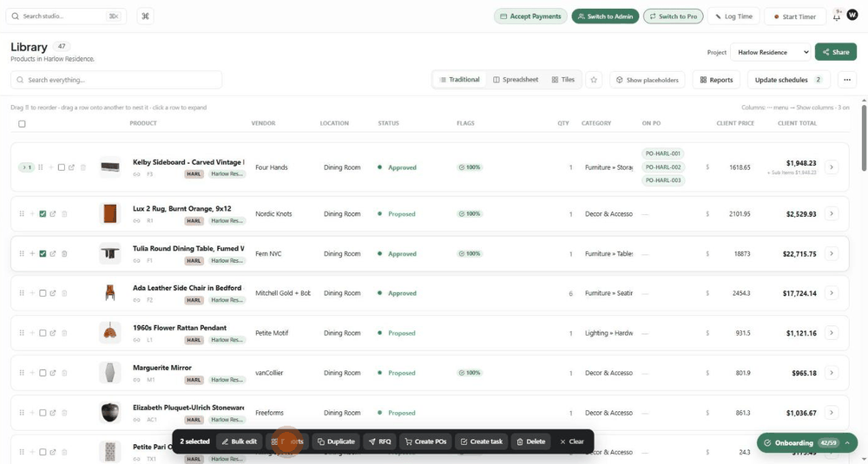Open the W user avatar menu

tap(852, 16)
